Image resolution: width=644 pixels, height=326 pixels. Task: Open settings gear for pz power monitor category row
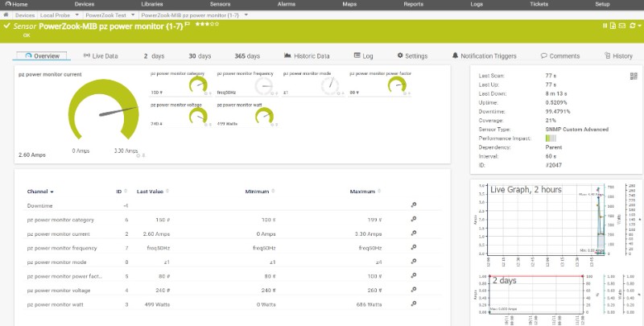[414, 219]
